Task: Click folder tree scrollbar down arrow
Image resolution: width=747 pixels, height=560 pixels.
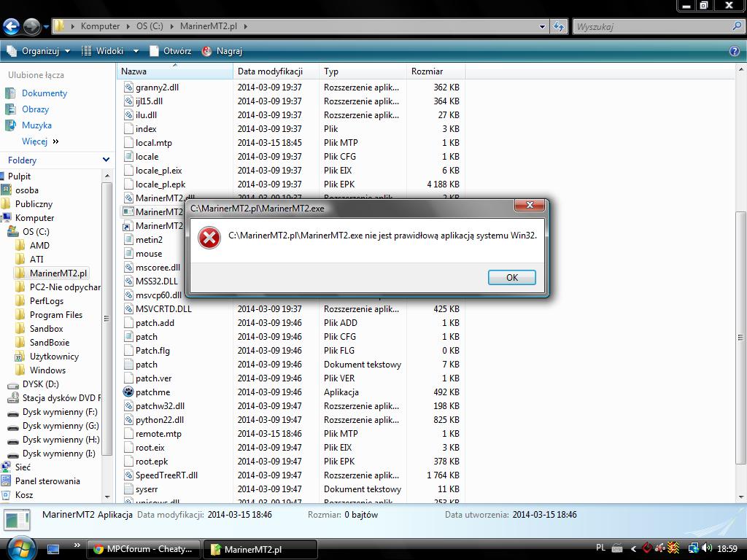Action: pos(107,497)
